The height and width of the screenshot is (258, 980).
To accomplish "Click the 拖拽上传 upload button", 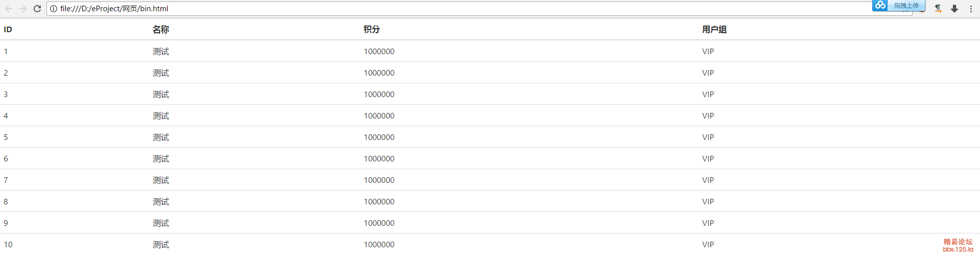I will coord(906,5).
